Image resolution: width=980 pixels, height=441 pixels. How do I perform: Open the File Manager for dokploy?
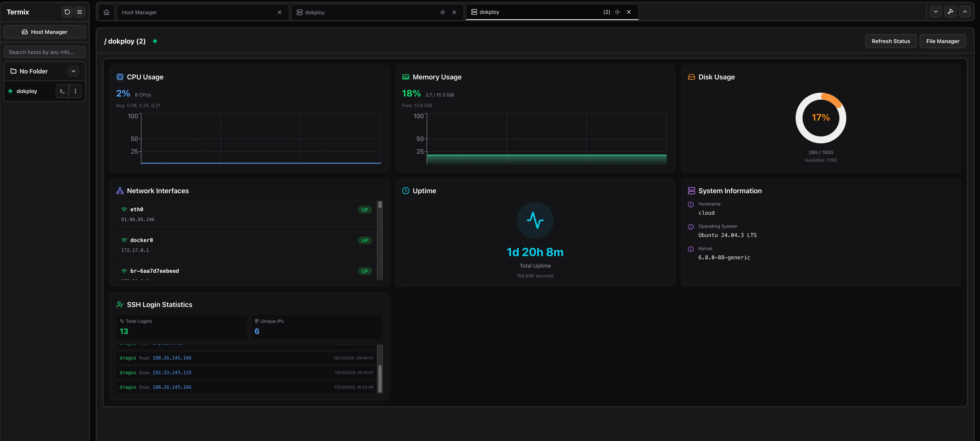[x=942, y=41]
